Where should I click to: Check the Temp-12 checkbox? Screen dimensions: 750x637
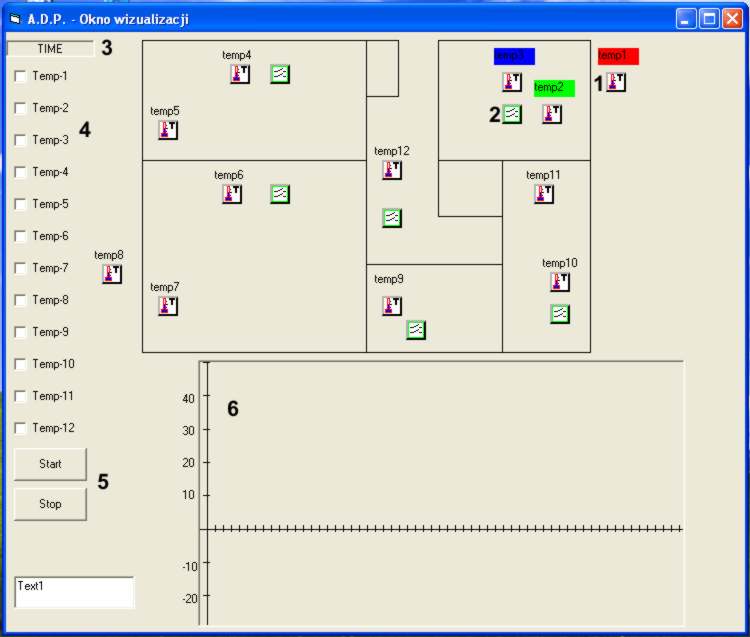coord(20,428)
